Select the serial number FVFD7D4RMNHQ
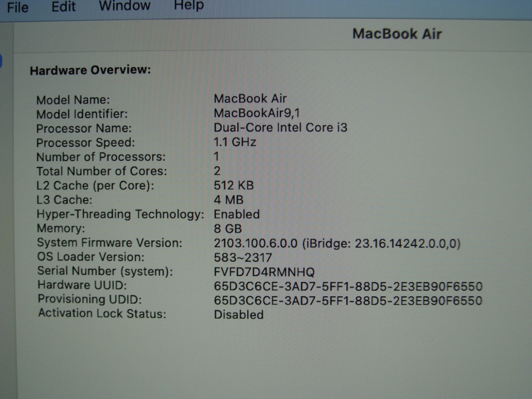This screenshot has height=399, width=532. [264, 272]
